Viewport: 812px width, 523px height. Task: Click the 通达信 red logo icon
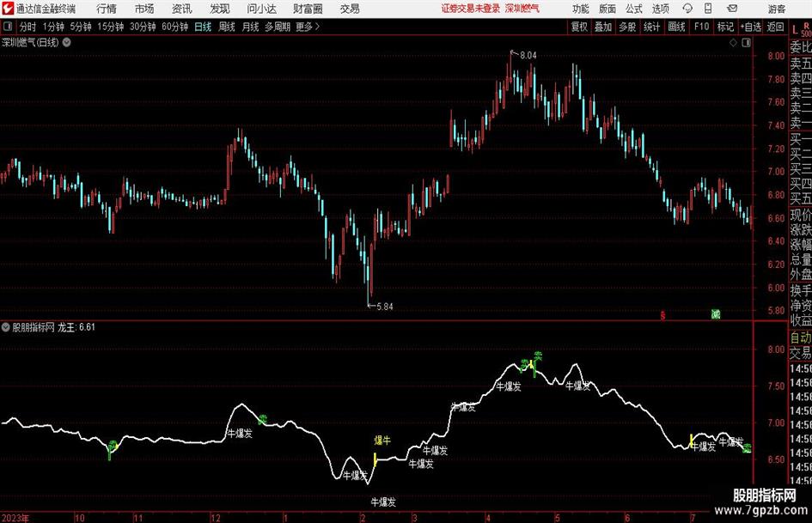coord(7,9)
